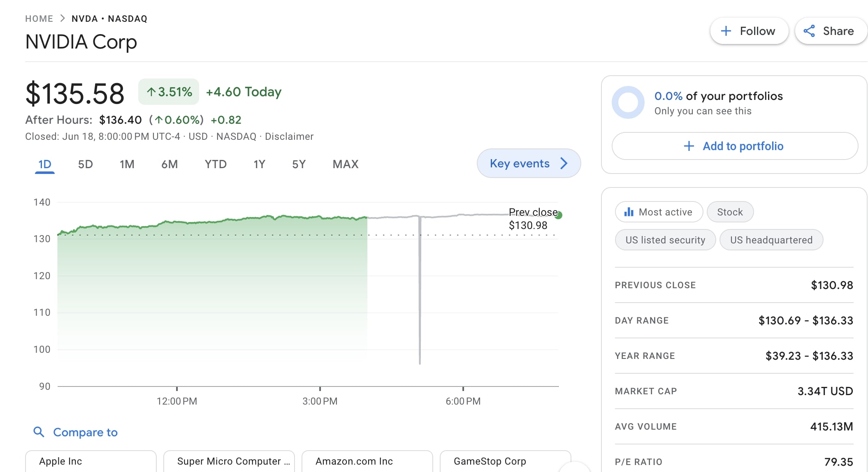The image size is (868, 472).
Task: Click the plus icon in Add to portfolio
Action: point(689,146)
